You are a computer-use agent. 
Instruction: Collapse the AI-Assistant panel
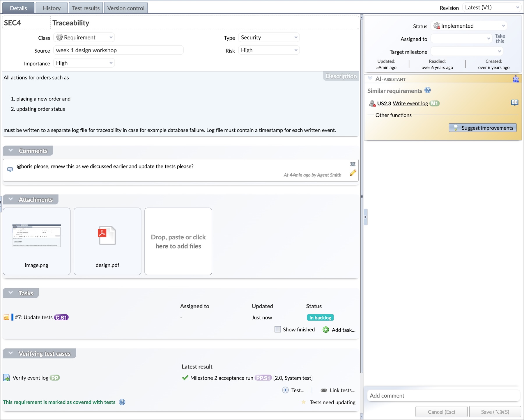(x=370, y=79)
